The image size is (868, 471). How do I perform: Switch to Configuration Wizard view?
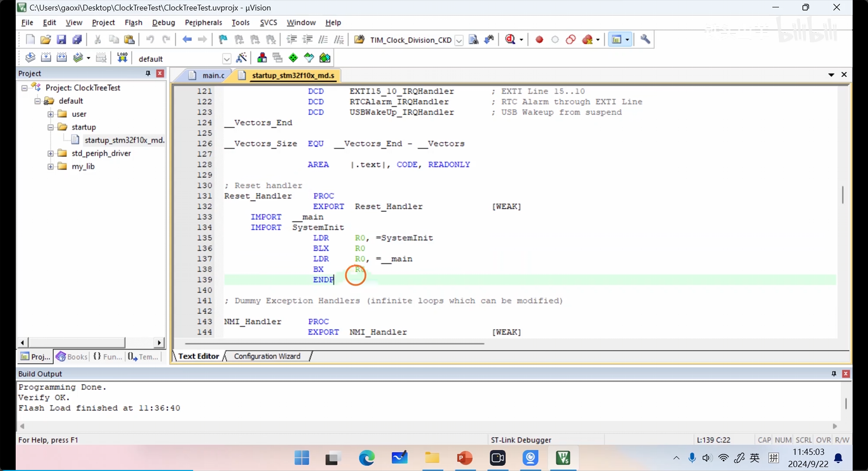coord(267,356)
